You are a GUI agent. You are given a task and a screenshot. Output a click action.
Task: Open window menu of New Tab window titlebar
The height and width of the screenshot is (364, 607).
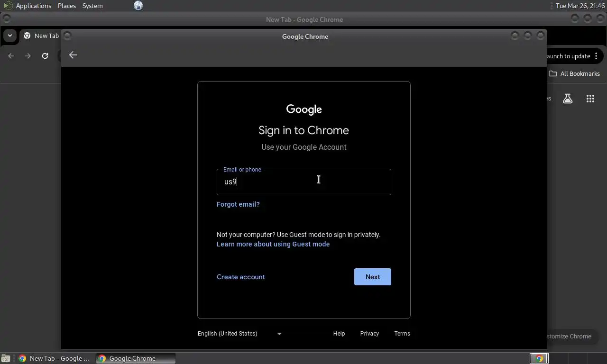point(7,19)
